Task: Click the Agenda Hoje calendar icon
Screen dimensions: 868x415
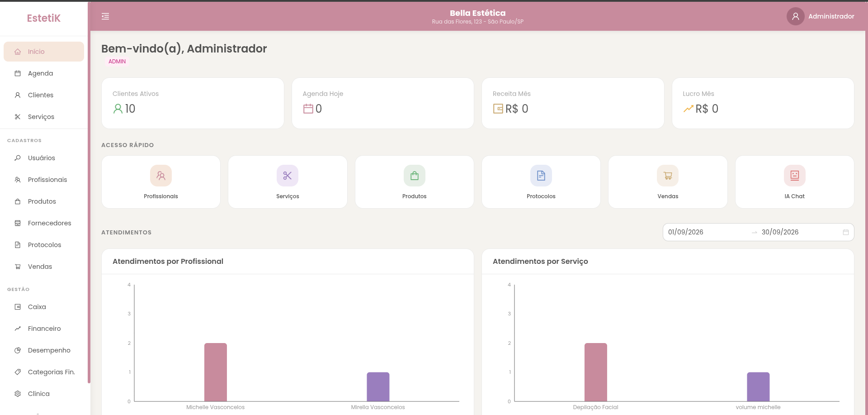Action: [x=308, y=109]
